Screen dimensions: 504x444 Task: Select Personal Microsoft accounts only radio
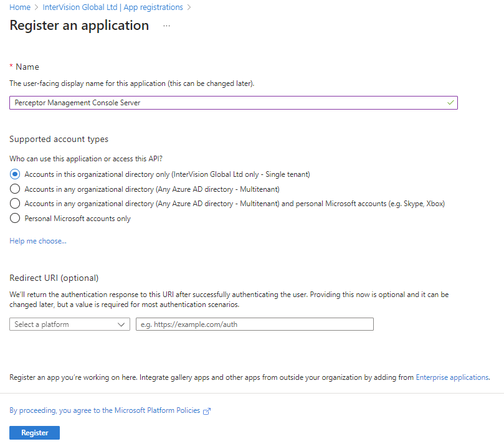point(15,218)
